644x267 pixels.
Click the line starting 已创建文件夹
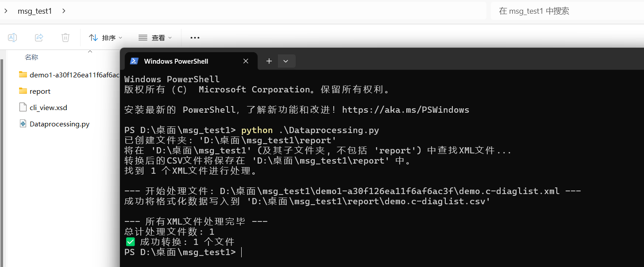coord(231,141)
